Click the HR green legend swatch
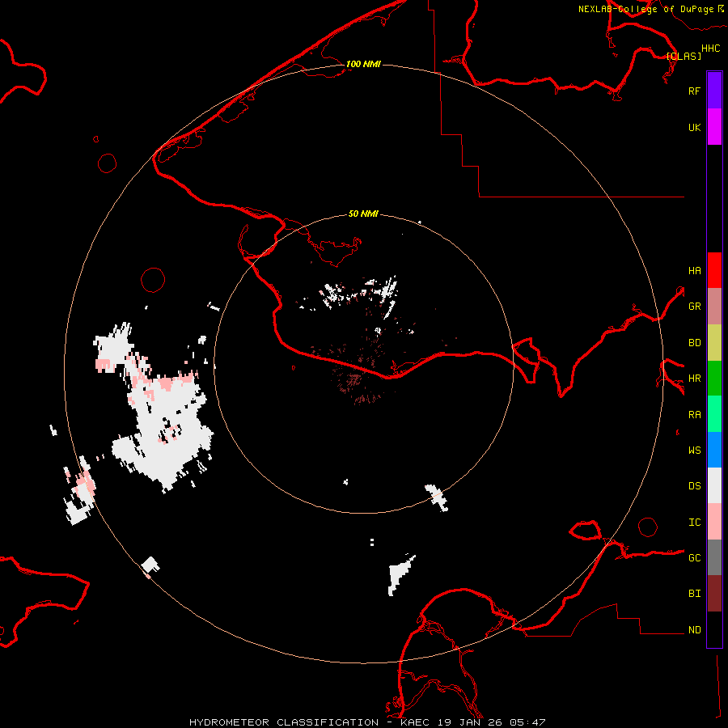Image resolution: width=728 pixels, height=728 pixels. tap(714, 379)
